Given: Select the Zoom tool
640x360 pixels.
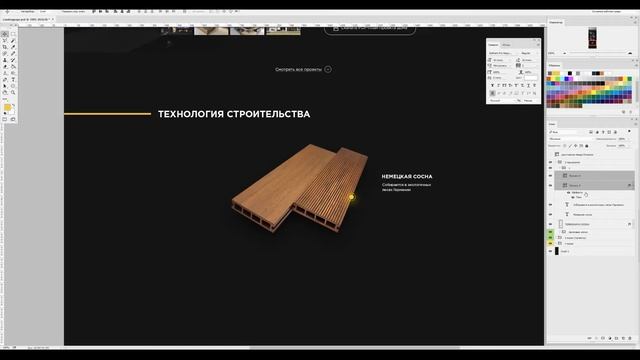Looking at the screenshot, I should click(x=13, y=92).
